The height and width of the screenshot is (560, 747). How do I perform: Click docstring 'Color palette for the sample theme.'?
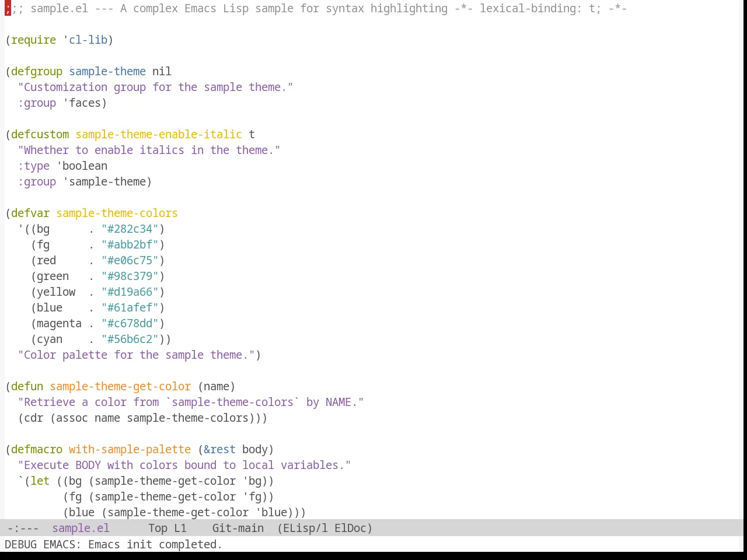click(136, 355)
